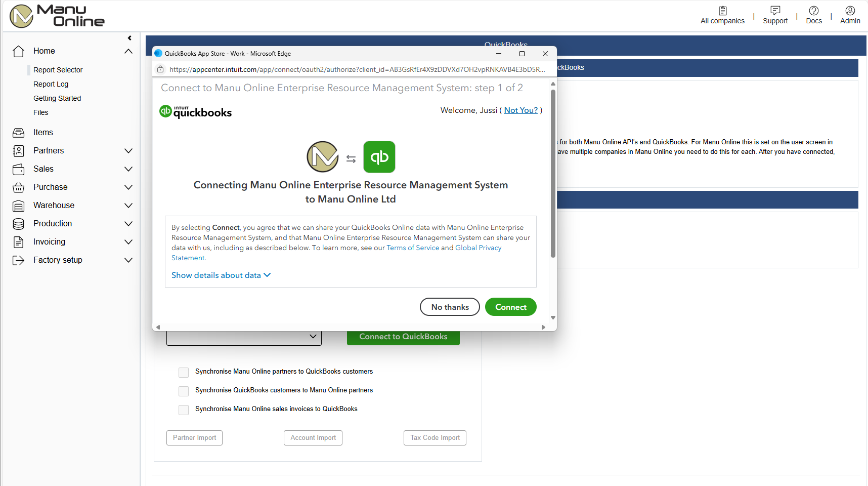868x486 pixels.
Task: Click the Purchase basket icon
Action: (x=19, y=187)
